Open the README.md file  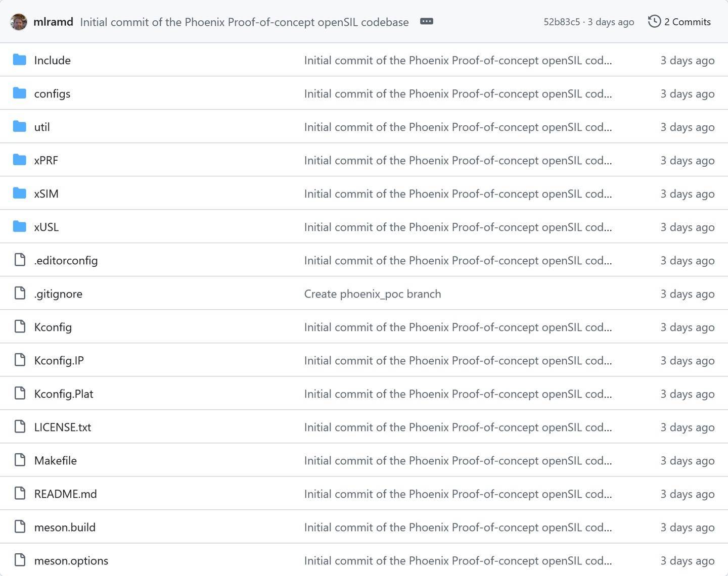coord(65,494)
